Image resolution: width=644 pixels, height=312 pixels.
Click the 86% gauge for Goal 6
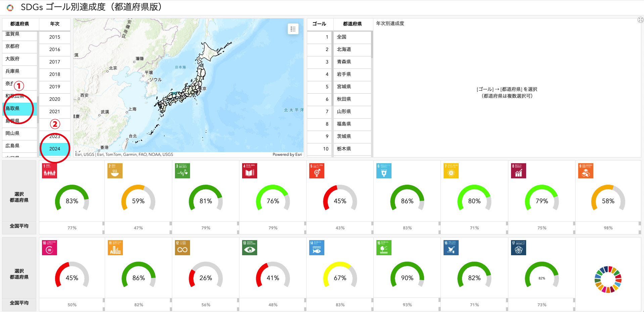(407, 200)
